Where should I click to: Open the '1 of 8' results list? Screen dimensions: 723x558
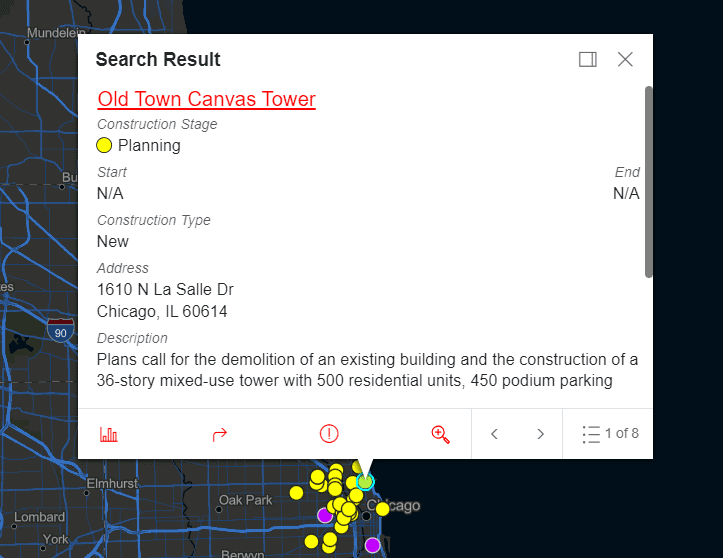coord(609,434)
